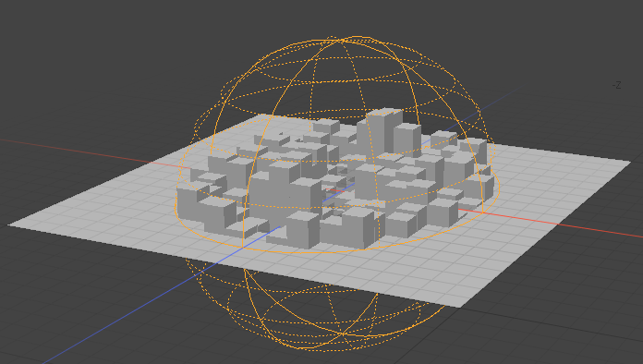The image size is (643, 364).
Task: Click the ground plane's bottom corner
Action: pyautogui.click(x=460, y=306)
